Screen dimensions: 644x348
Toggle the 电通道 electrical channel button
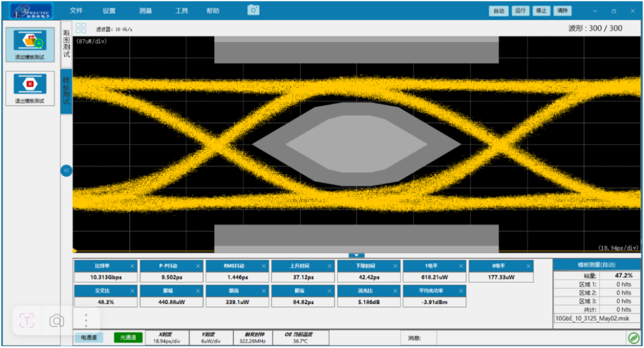(90, 339)
